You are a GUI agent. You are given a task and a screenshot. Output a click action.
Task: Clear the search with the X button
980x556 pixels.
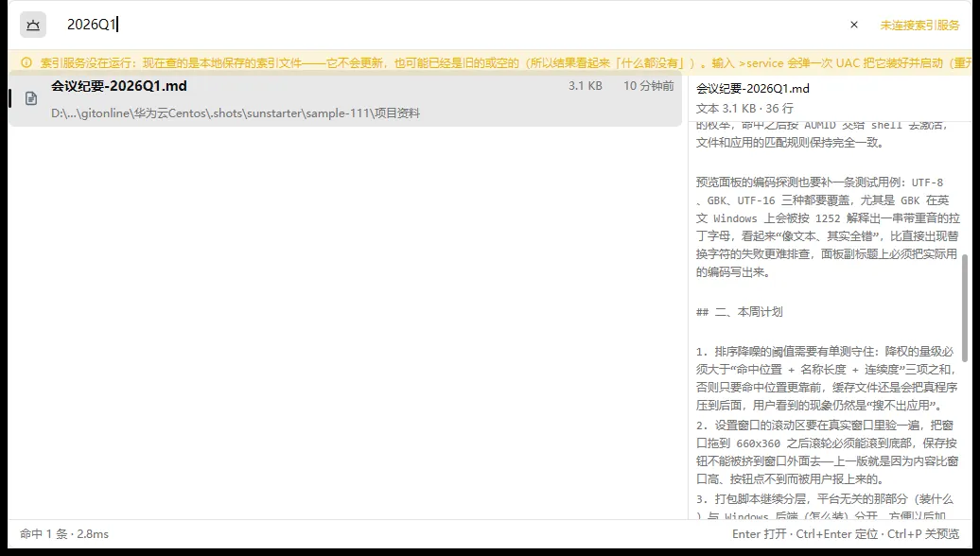tap(854, 25)
